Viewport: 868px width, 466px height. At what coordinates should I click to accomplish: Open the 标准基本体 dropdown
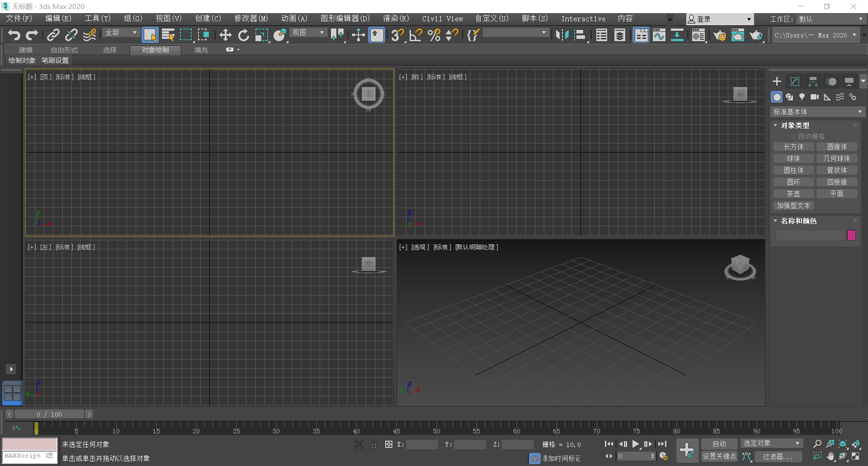coord(818,112)
